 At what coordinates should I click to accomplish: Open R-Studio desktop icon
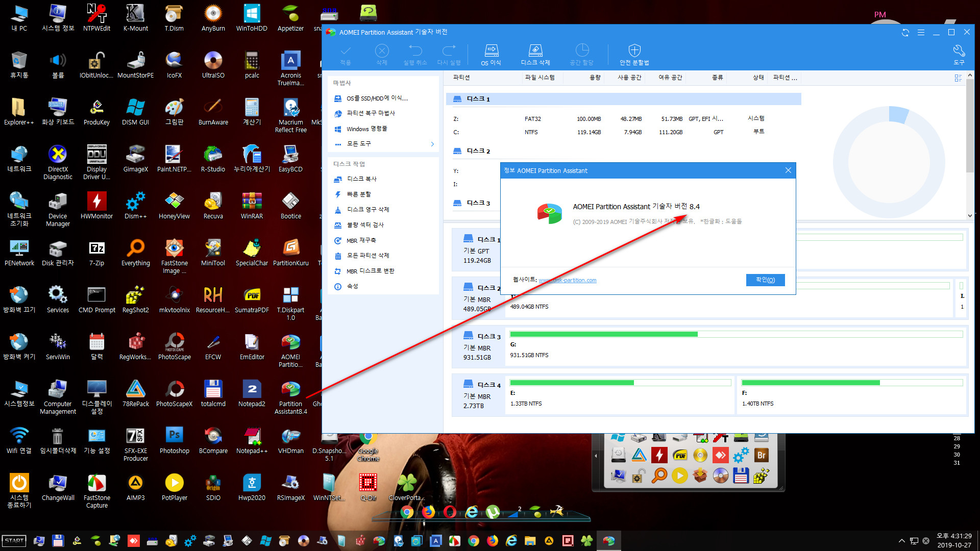tap(213, 159)
